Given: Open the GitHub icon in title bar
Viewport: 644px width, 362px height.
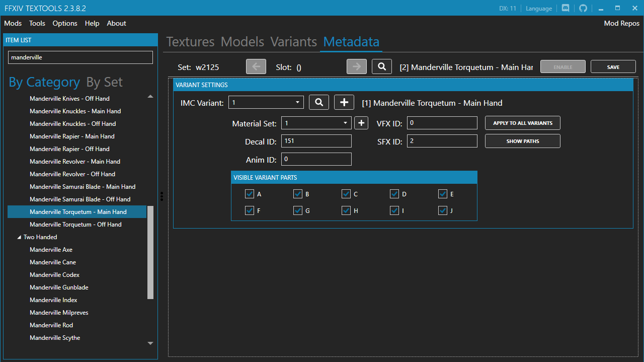Looking at the screenshot, I should (583, 8).
